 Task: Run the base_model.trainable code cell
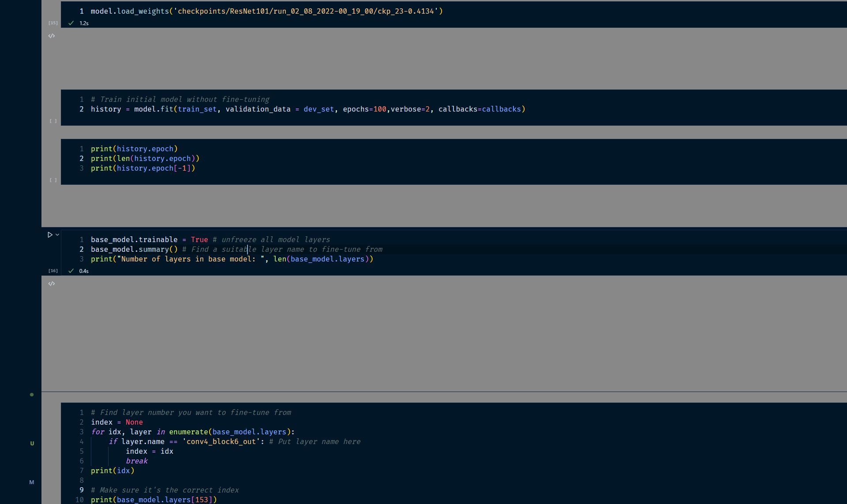(50, 235)
